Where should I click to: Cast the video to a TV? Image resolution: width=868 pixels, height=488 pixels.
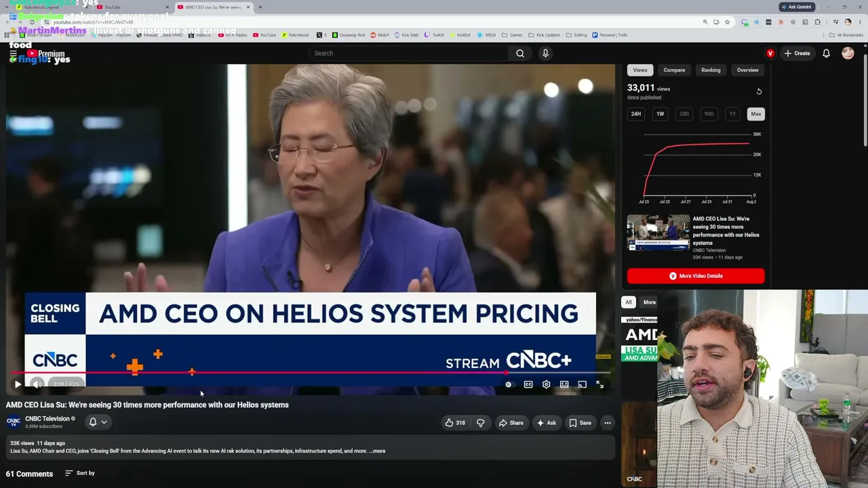coord(582,384)
